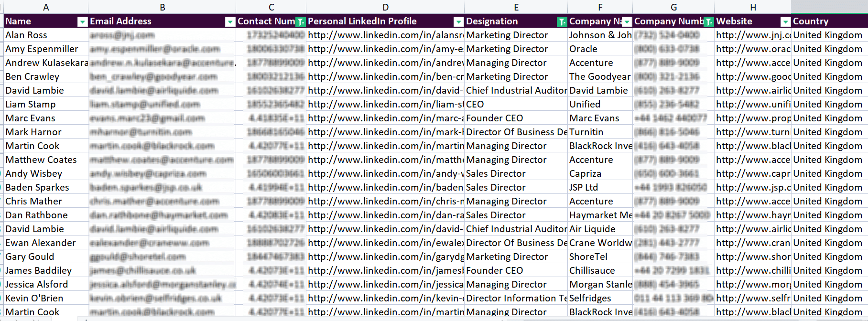Open the Personal LinkedIn Profile filter dropdown
Viewport: 868px width, 321px height.
pyautogui.click(x=459, y=22)
